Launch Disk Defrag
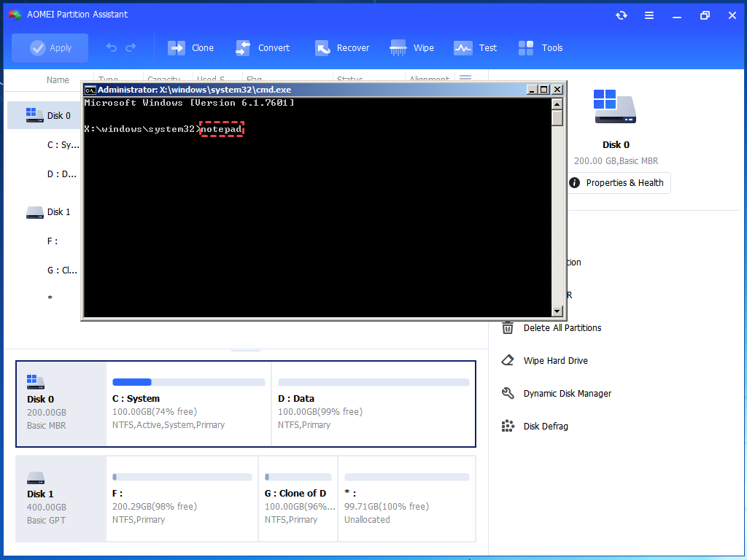 [x=546, y=426]
